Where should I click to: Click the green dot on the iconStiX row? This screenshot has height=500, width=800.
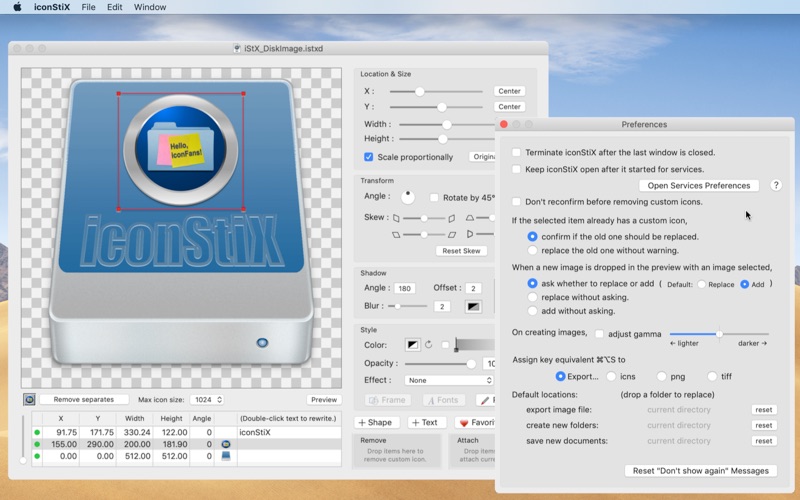[37, 432]
